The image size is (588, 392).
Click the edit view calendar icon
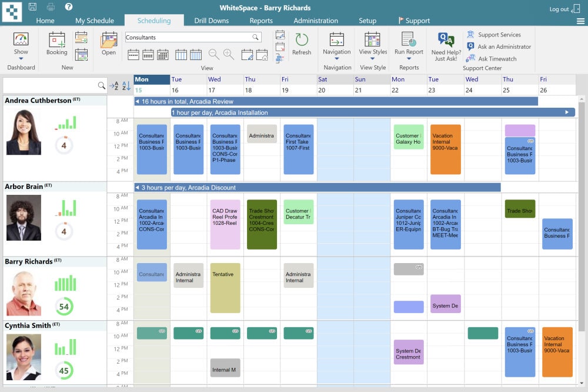click(247, 55)
